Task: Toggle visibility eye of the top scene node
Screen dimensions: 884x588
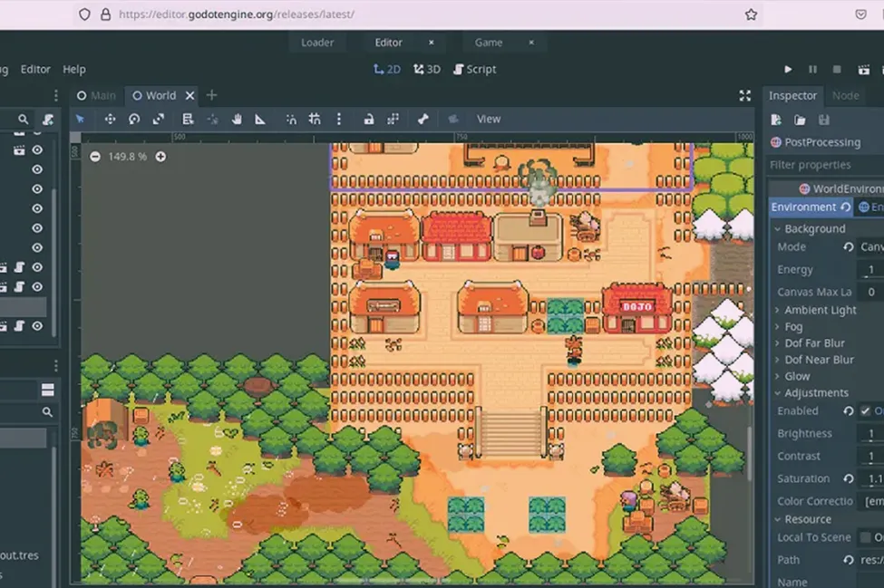Action: [x=37, y=149]
